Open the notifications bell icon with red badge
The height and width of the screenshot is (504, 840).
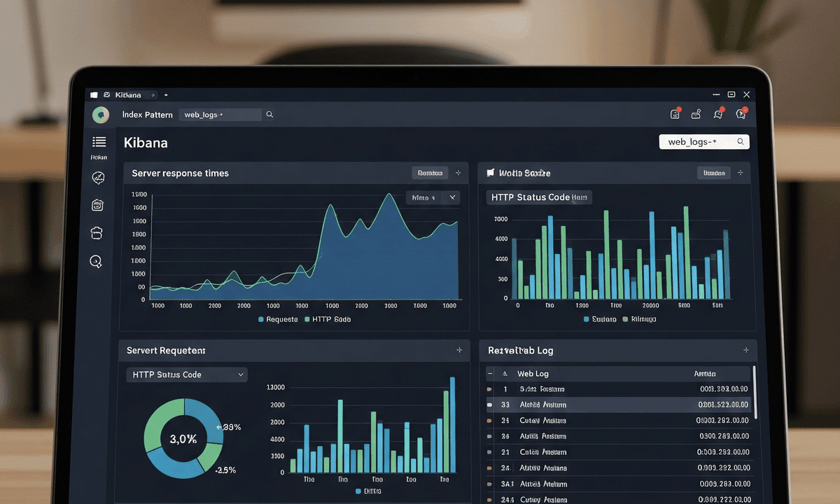(x=718, y=114)
